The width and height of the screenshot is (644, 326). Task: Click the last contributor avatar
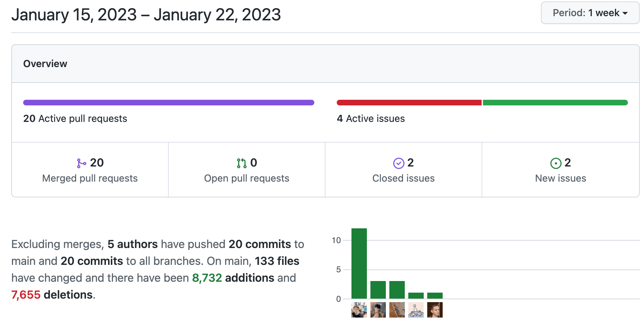(435, 309)
